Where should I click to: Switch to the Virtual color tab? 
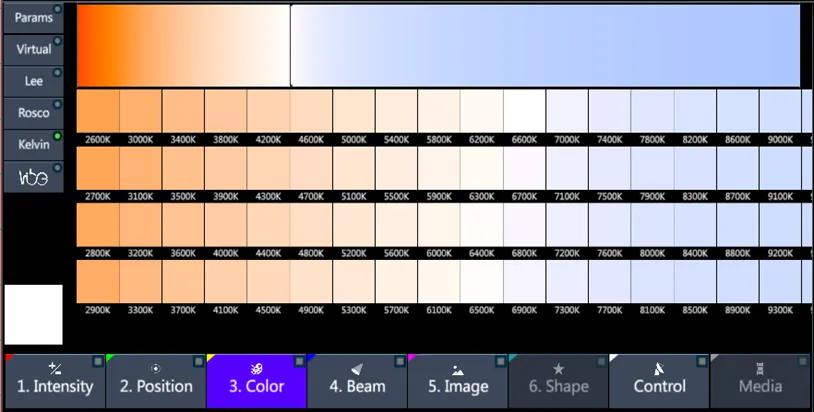[34, 50]
